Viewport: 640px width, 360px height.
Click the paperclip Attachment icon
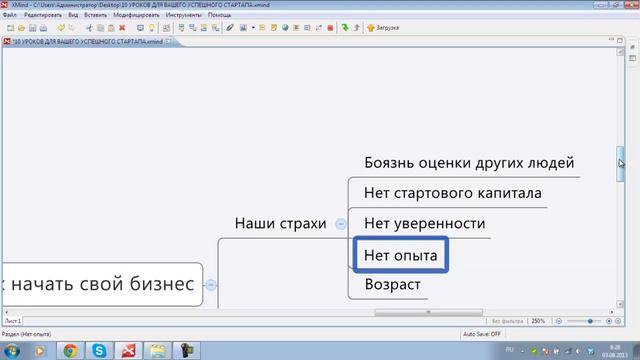(x=230, y=28)
